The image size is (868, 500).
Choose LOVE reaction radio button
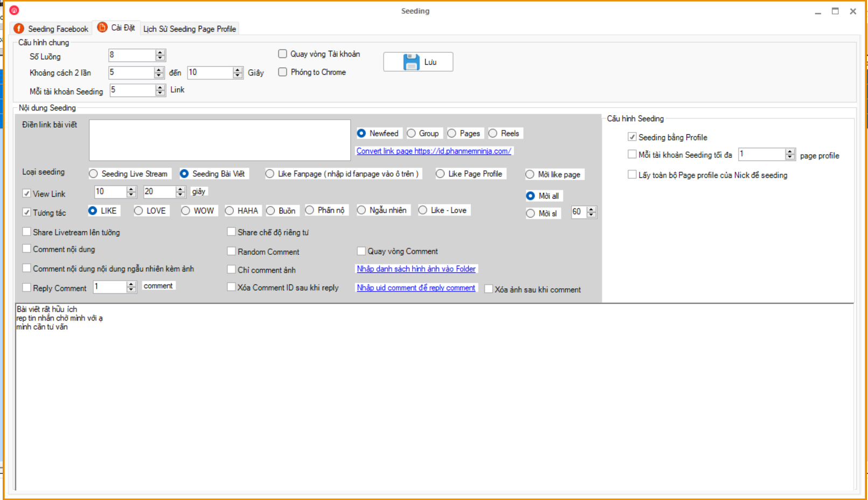point(138,211)
